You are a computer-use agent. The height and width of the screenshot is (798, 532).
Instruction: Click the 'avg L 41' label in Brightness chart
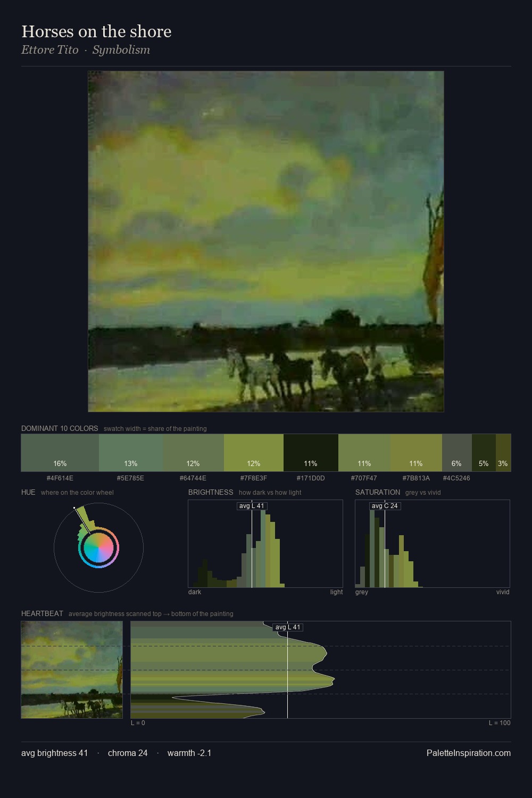(252, 506)
